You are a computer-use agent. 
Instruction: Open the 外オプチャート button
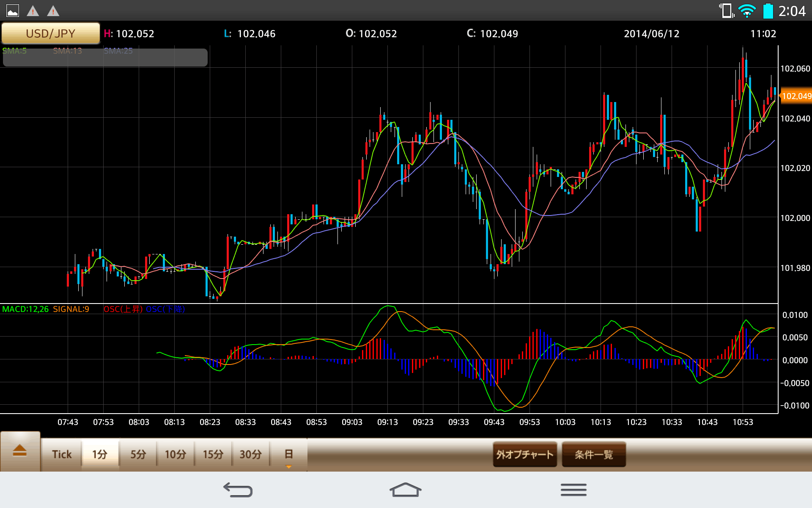pyautogui.click(x=525, y=454)
